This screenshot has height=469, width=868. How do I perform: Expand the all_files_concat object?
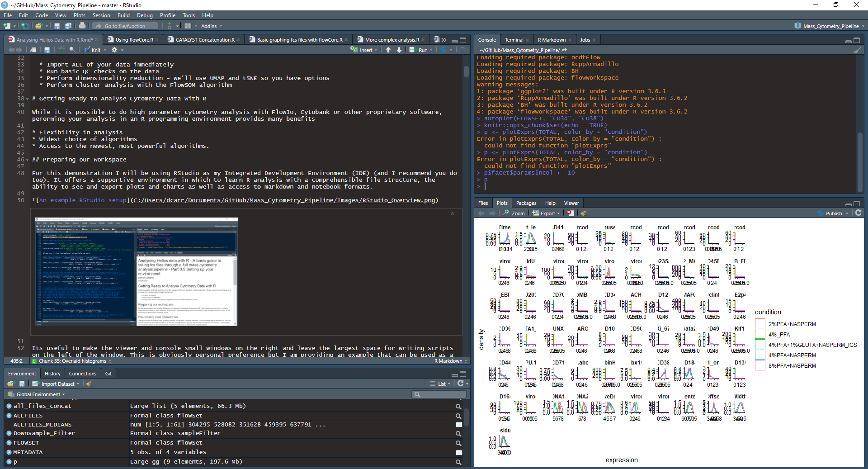point(9,406)
